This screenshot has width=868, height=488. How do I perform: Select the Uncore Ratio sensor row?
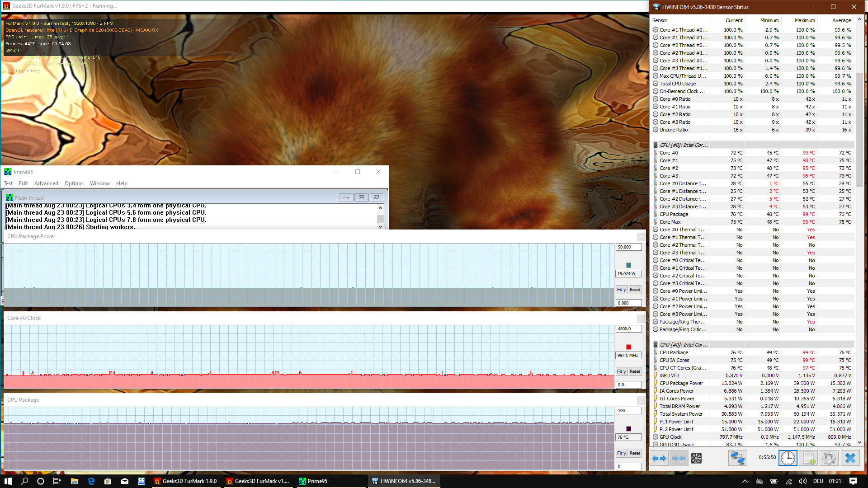pyautogui.click(x=752, y=130)
